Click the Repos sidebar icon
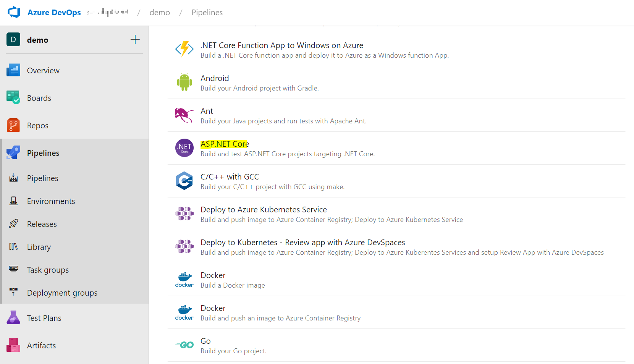This screenshot has width=634, height=364. coord(13,125)
